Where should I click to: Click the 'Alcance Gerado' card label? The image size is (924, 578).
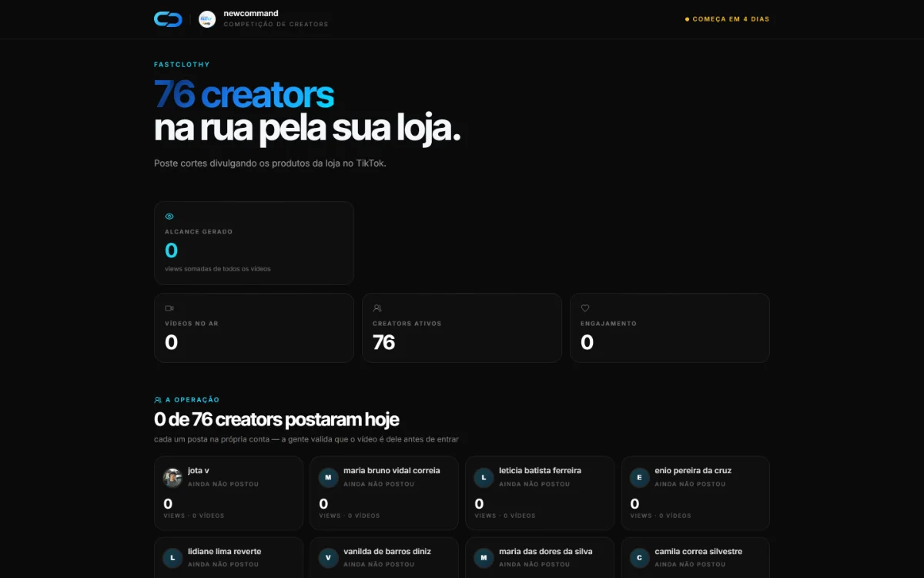pos(199,231)
